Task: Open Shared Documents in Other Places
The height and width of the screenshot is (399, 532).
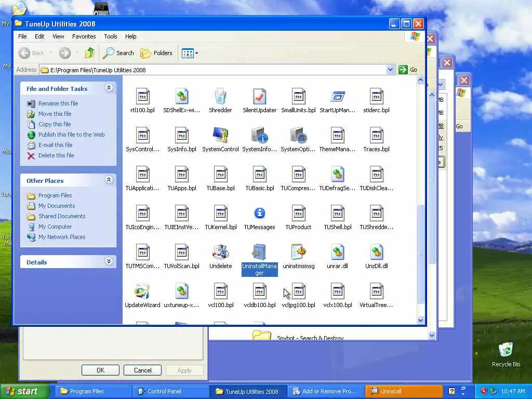Action: pyautogui.click(x=62, y=216)
